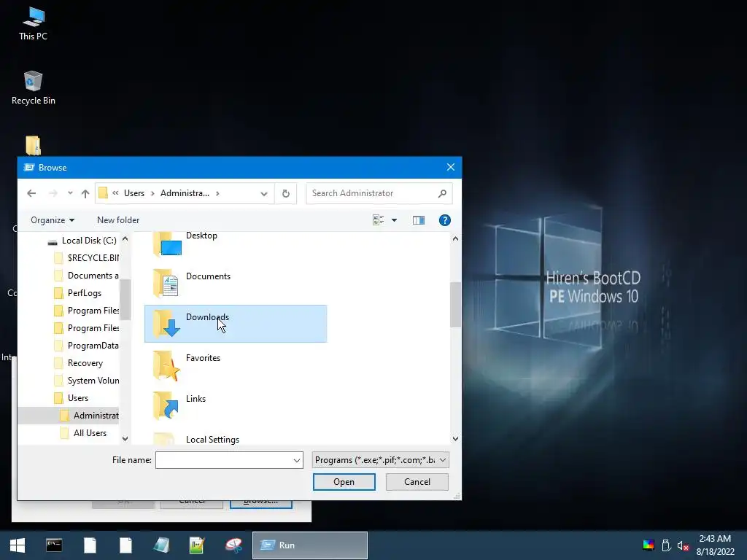
Task: Open the taskbar clock showing 2:43 AM
Action: [x=715, y=545]
